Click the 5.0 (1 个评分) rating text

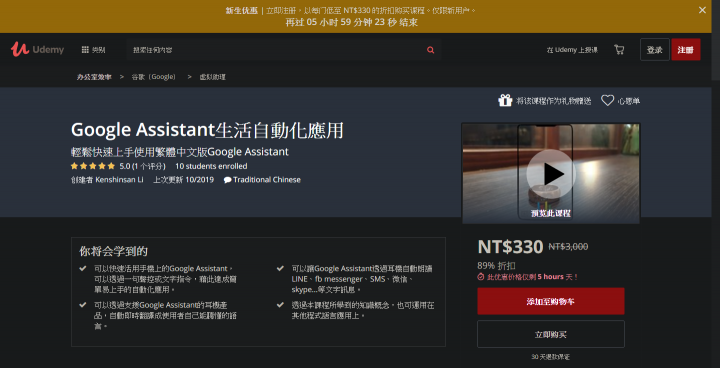point(142,166)
